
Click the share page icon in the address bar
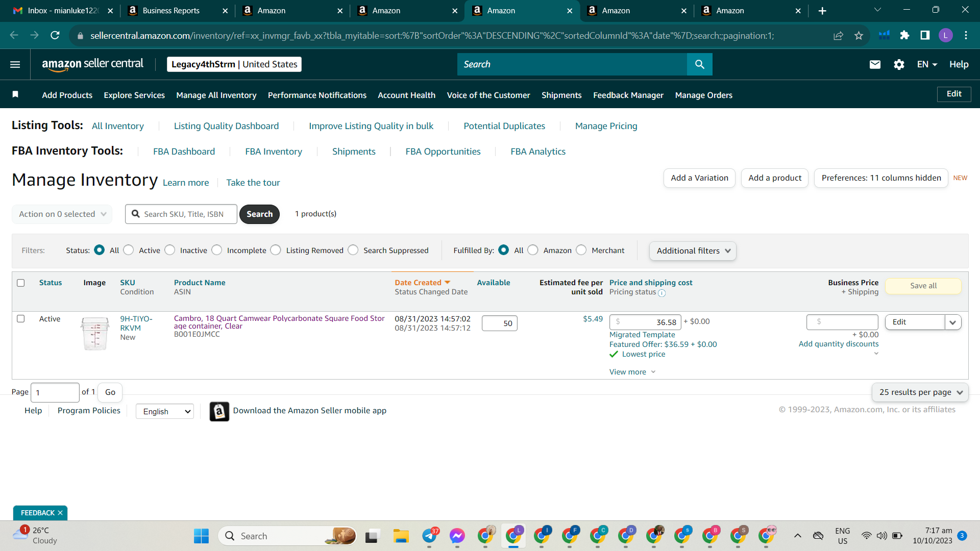pos(838,35)
